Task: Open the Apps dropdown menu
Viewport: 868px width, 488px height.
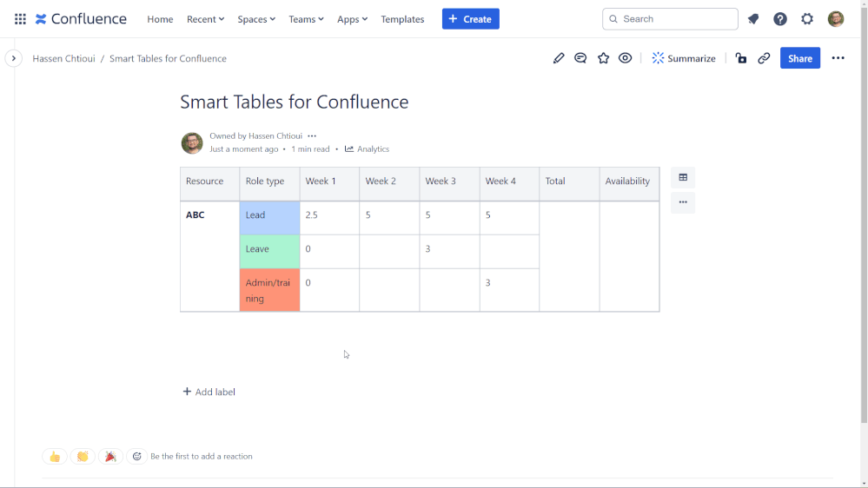Action: (x=352, y=19)
